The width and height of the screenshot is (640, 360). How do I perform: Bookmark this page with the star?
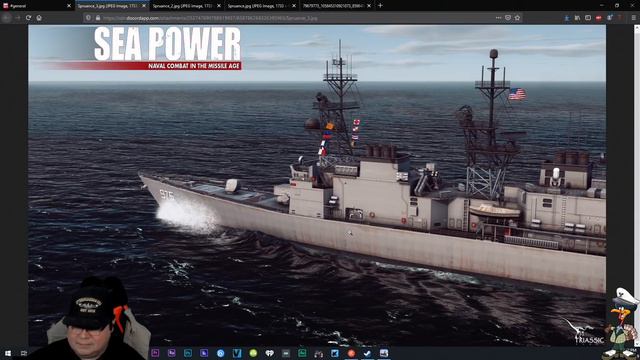click(x=517, y=18)
